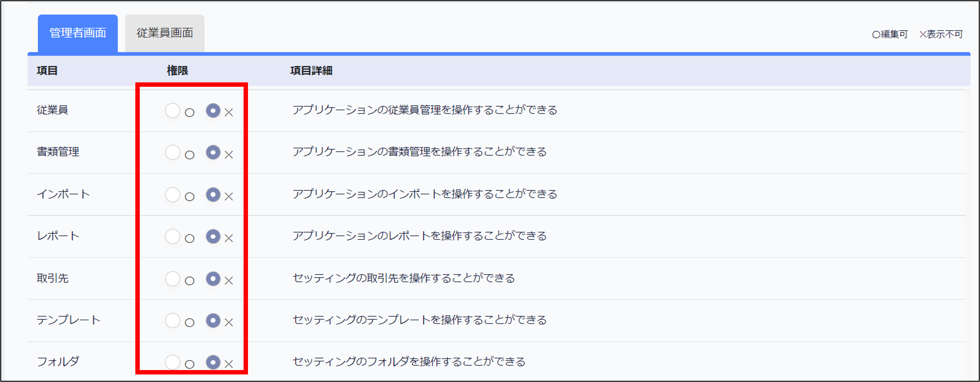Click the ×表示不可 legend text
Image resolution: width=980 pixels, height=382 pixels.
pyautogui.click(x=941, y=34)
